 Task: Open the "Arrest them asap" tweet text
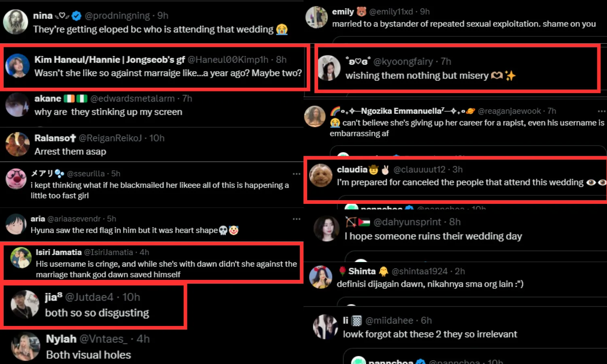[x=70, y=152]
